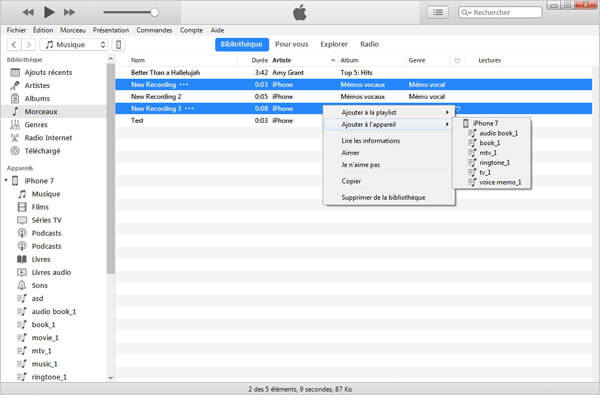This screenshot has width=600, height=395.
Task: Switch to Pour vous tab
Action: 292,44
